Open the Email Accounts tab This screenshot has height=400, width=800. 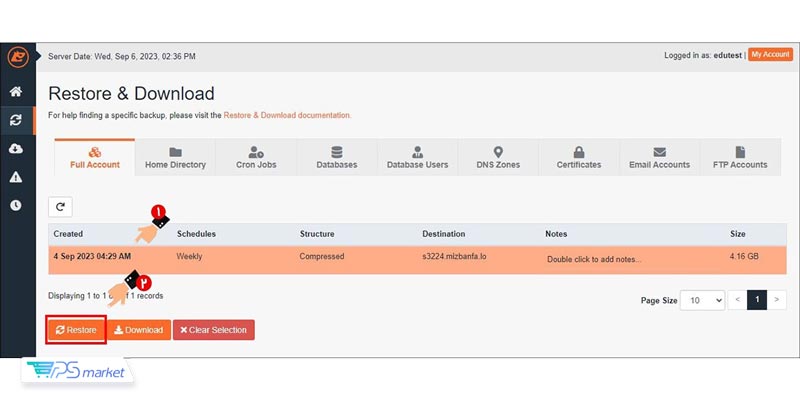[659, 158]
